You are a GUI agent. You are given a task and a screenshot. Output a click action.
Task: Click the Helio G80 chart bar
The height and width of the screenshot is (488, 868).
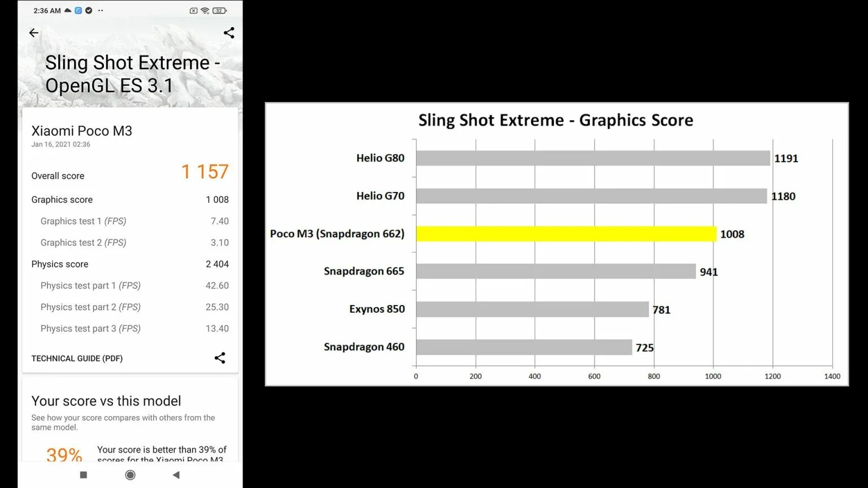point(593,158)
